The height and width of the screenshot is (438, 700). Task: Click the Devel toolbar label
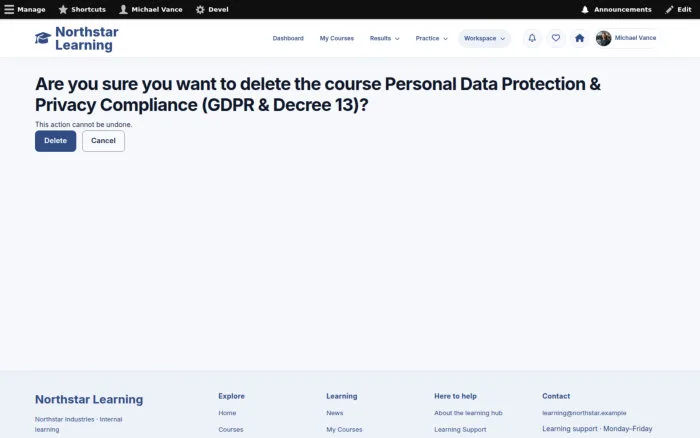(x=218, y=9)
